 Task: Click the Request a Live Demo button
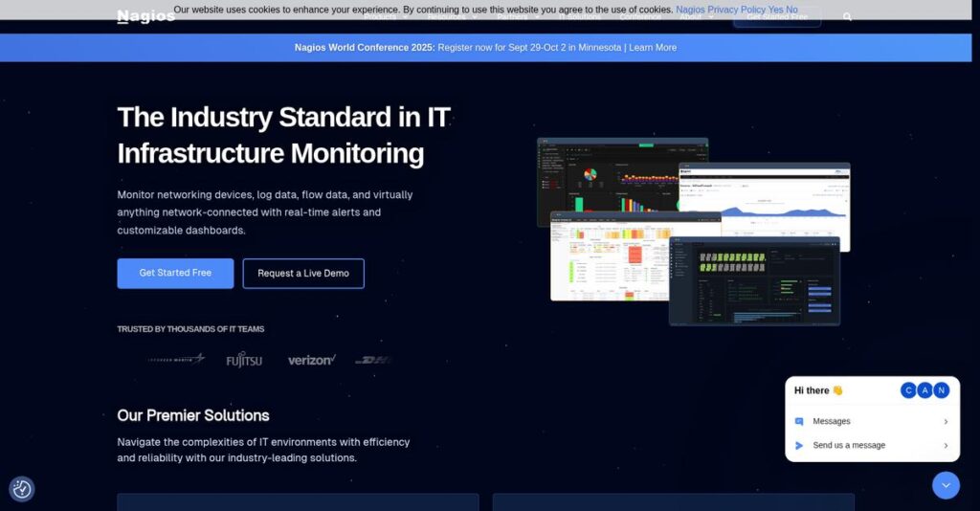point(303,273)
